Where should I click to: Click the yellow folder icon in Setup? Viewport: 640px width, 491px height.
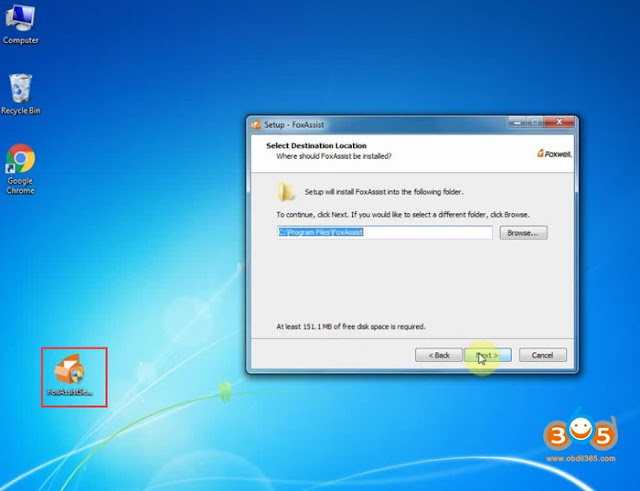(x=286, y=191)
